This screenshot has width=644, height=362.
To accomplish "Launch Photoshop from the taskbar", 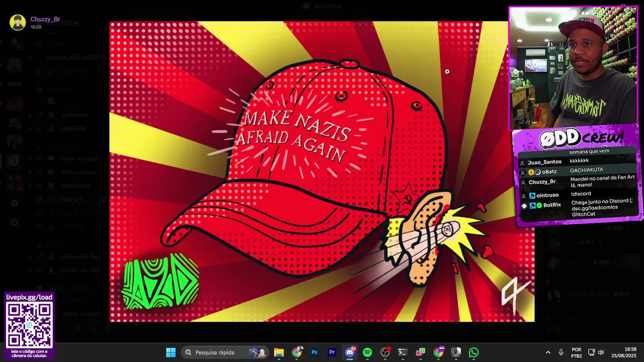I will coord(314,352).
